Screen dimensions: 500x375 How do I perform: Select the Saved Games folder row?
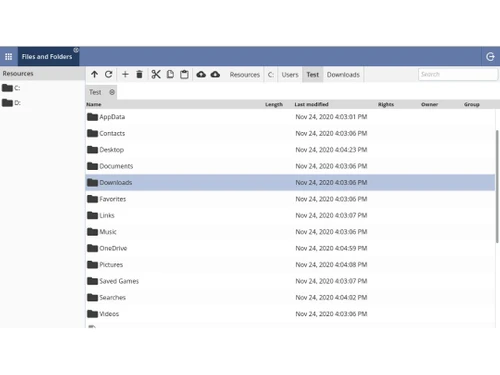[290, 281]
